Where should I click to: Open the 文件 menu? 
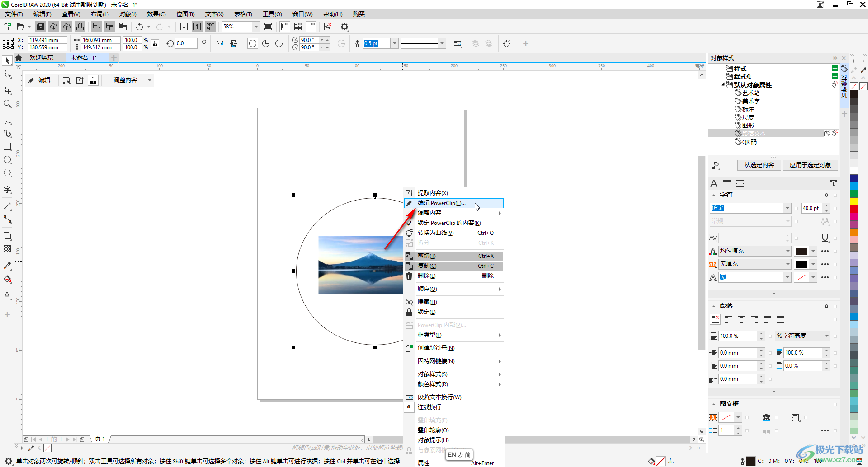tap(14, 14)
